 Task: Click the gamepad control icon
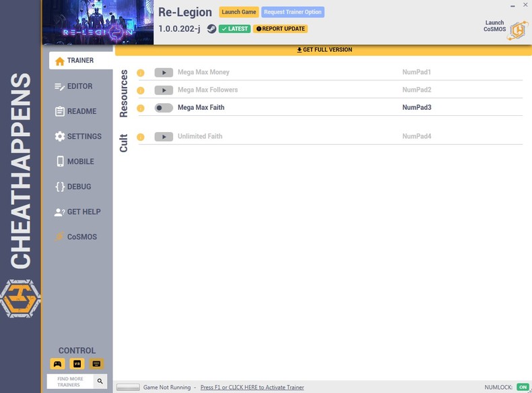click(x=58, y=364)
